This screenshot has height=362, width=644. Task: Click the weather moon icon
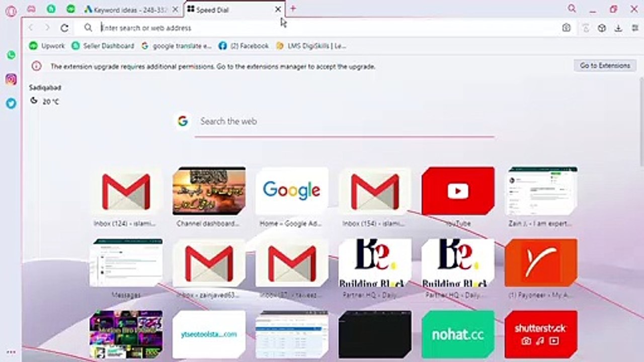pos(34,101)
